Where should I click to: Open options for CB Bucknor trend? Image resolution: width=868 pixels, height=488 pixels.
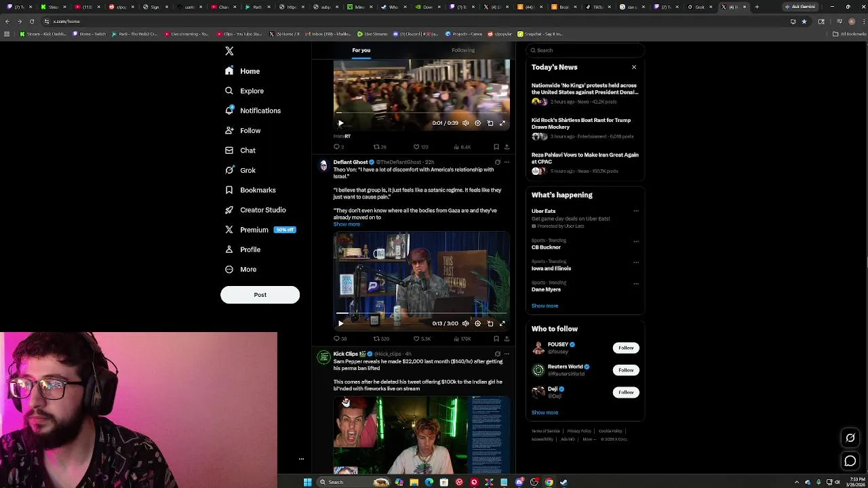[x=636, y=241]
